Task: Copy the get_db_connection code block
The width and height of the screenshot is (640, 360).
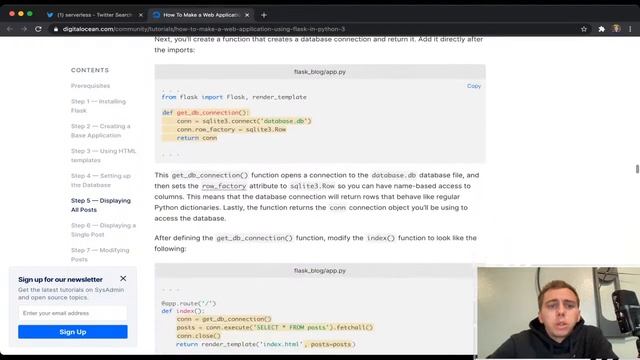Action: tap(474, 86)
